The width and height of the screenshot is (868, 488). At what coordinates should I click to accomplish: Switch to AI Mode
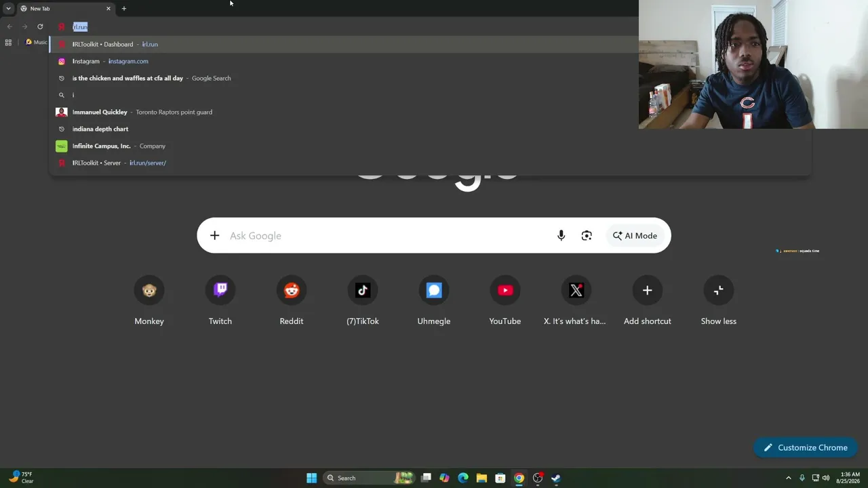[x=635, y=236]
